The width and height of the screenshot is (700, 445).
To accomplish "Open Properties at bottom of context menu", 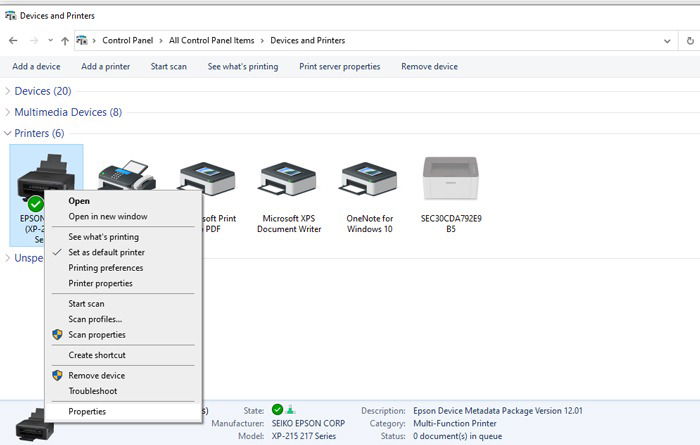I will [x=87, y=411].
